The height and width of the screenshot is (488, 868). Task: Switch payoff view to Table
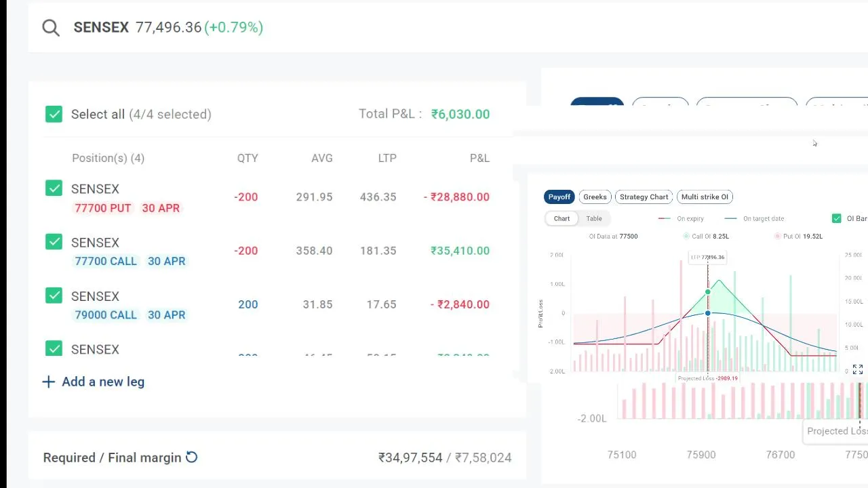pos(594,219)
